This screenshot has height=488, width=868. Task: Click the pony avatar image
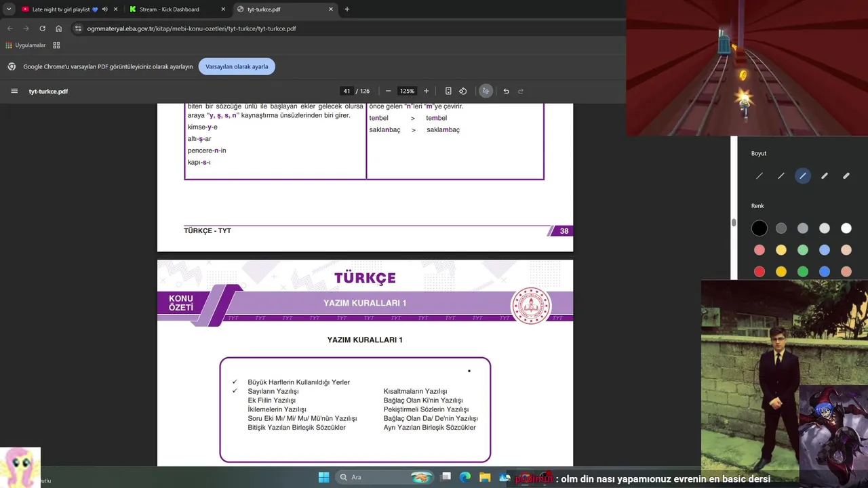click(x=20, y=468)
